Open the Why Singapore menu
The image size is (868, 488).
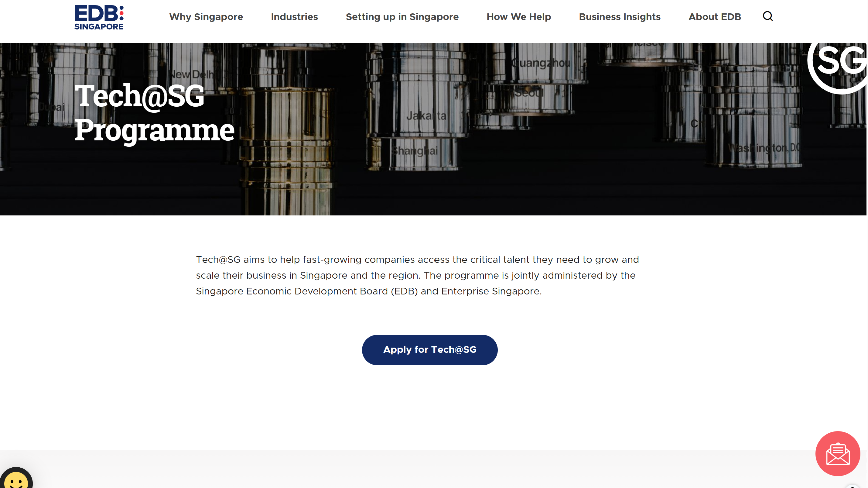[206, 17]
